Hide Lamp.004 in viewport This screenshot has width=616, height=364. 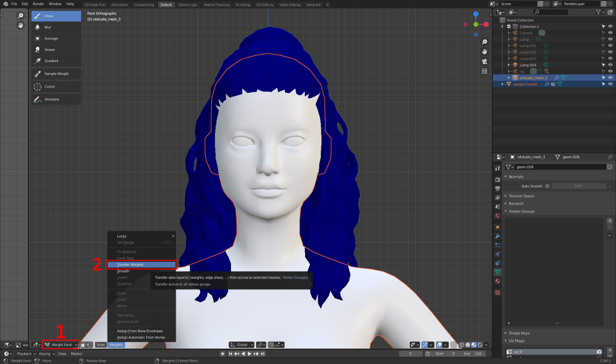pyautogui.click(x=610, y=64)
